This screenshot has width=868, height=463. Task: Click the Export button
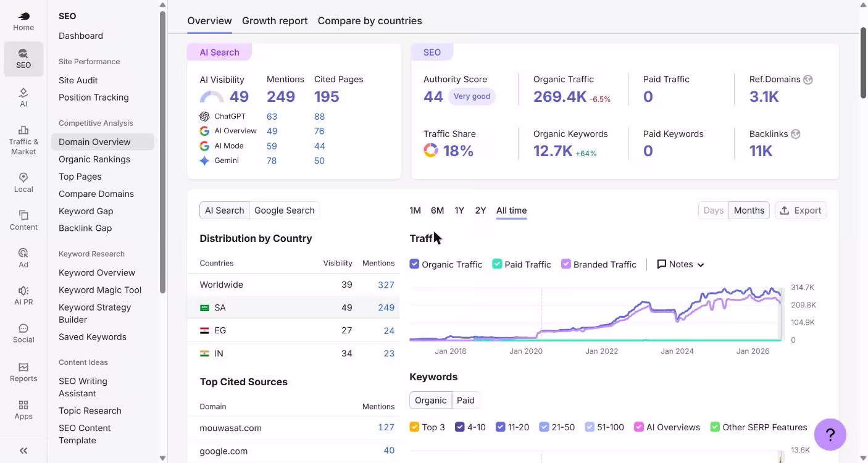[x=801, y=211]
